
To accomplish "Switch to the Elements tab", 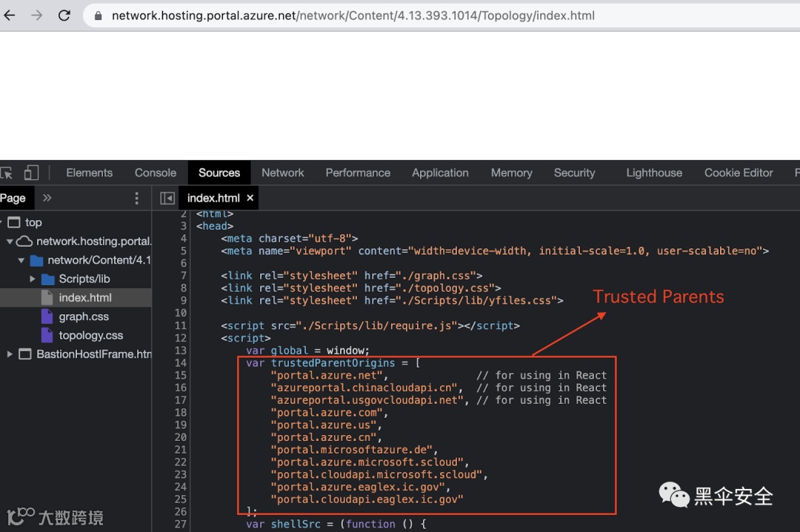I will point(90,173).
